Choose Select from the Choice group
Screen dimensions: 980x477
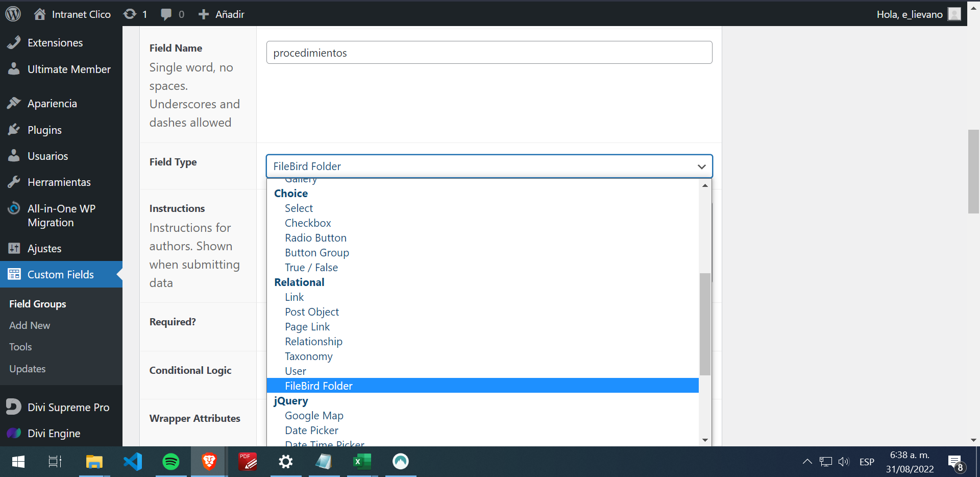click(x=299, y=208)
